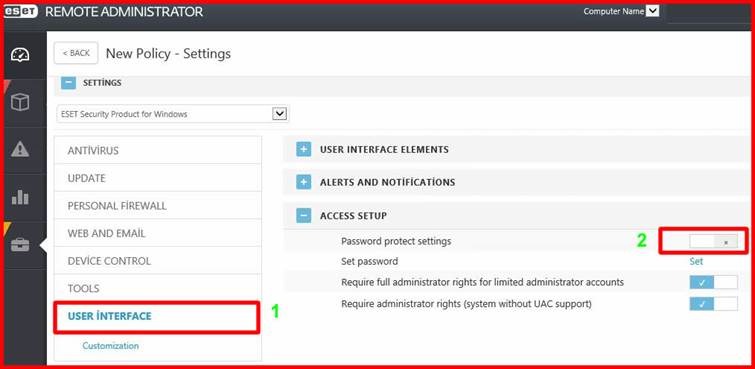Viewport: 755px width, 369px height.
Task: Click the ESET logo in header
Action: [21, 12]
